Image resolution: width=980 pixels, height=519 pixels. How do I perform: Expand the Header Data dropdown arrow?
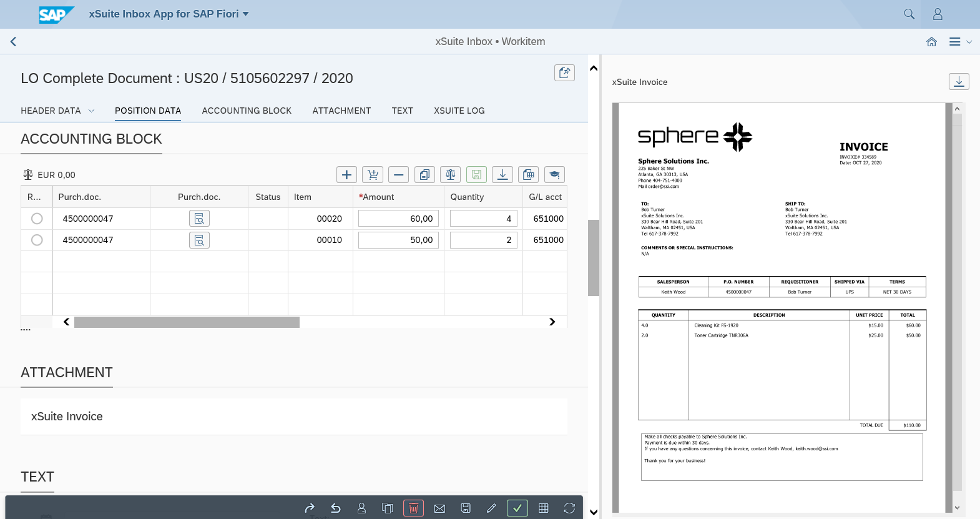click(92, 111)
